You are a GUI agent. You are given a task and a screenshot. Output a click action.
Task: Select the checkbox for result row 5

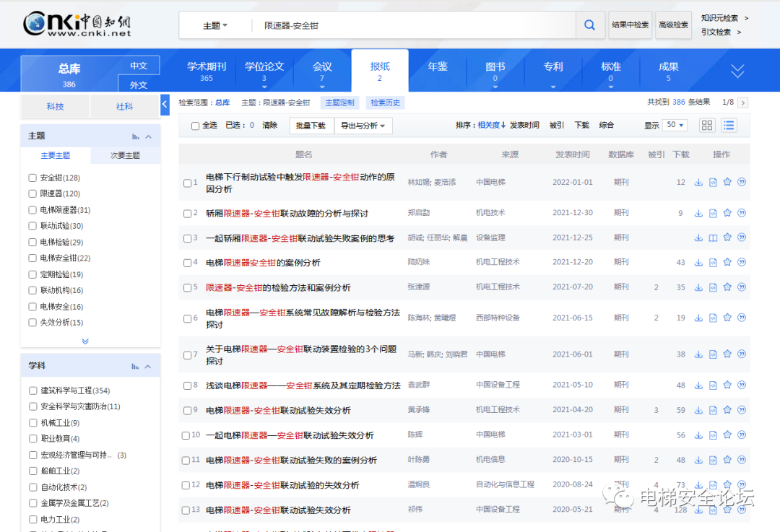tap(188, 287)
